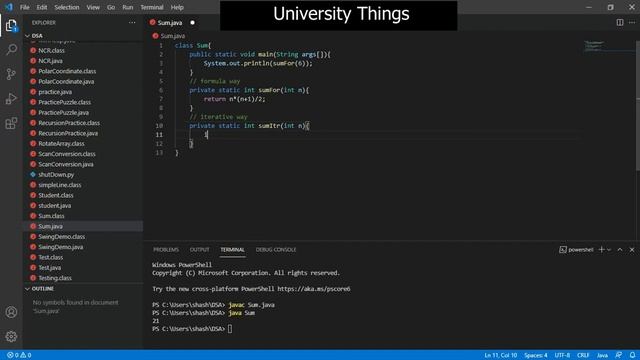Click the unsaved dot on Sum.java tab
This screenshot has height=360, width=640.
coord(193,23)
